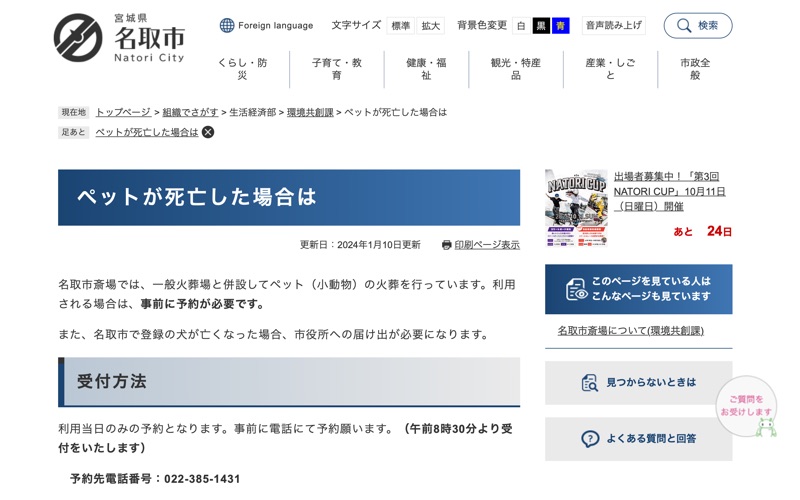Choose blue background color 青
Image resolution: width=800 pixels, height=500 pixels.
[x=561, y=26]
